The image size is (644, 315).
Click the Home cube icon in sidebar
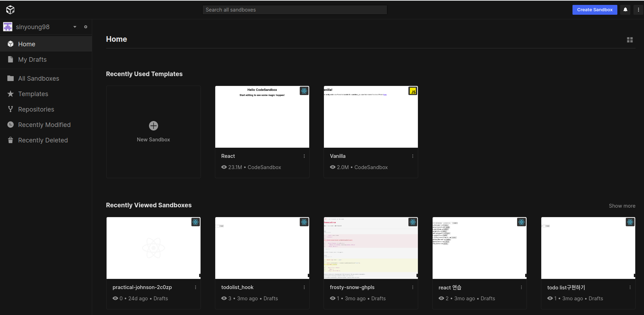pyautogui.click(x=11, y=44)
